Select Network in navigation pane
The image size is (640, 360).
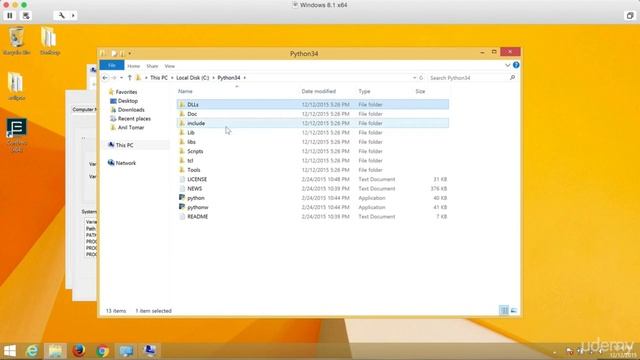126,163
